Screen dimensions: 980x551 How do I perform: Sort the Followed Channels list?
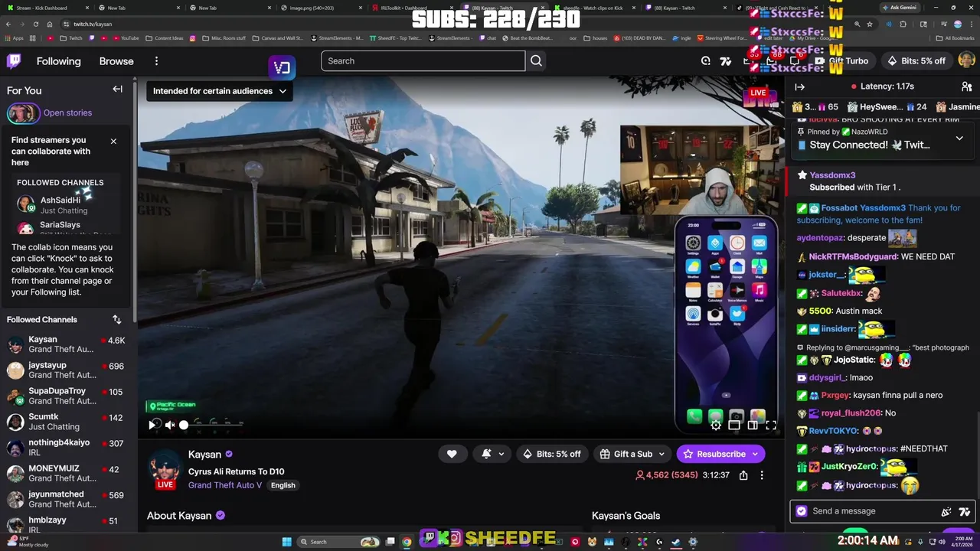coord(116,319)
